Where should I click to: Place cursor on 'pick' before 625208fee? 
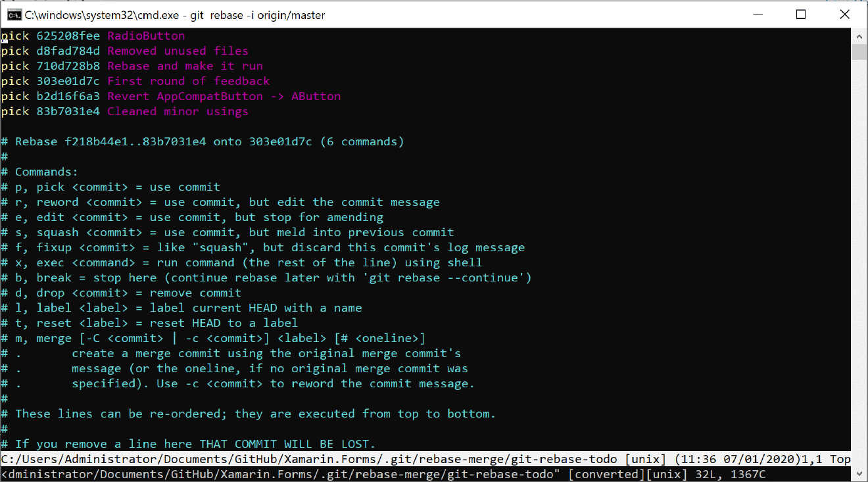click(15, 36)
